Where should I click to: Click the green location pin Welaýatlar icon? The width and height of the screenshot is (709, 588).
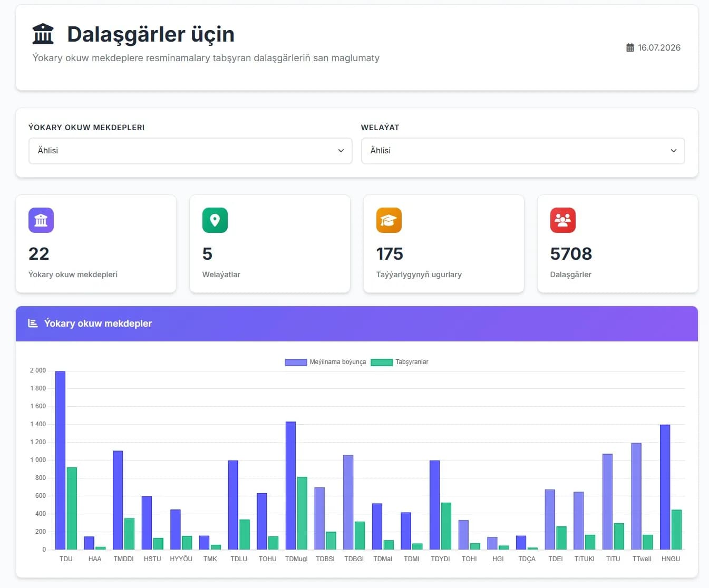pyautogui.click(x=215, y=220)
